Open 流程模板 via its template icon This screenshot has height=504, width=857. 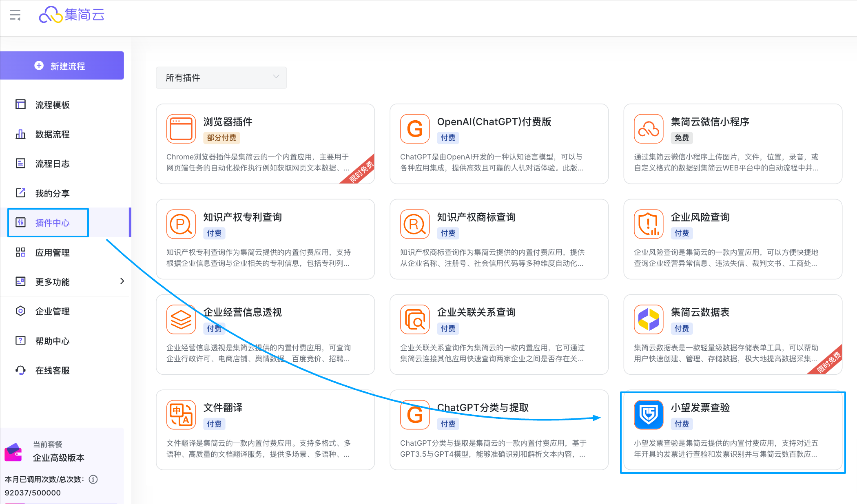click(x=20, y=104)
